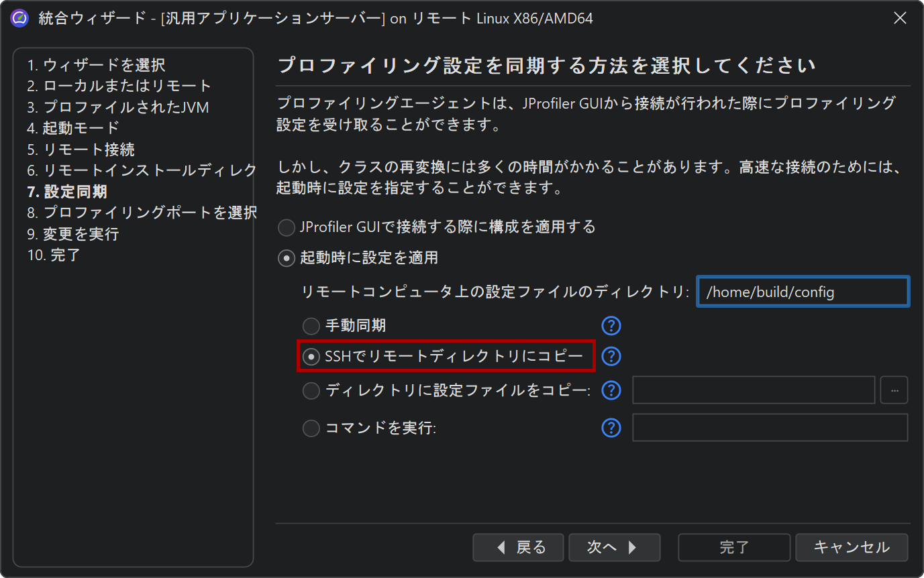This screenshot has width=924, height=578.
Task: Go to step 8. プロファイリングポートを選択
Action: pos(142,213)
